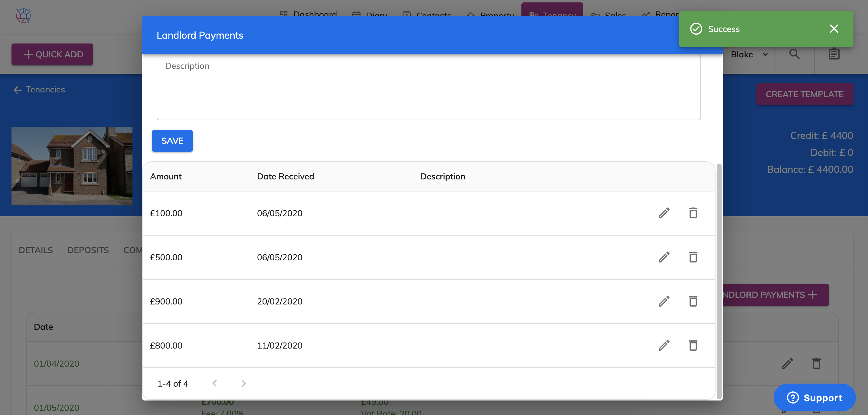Edit the £500.00 payment entry

[664, 257]
